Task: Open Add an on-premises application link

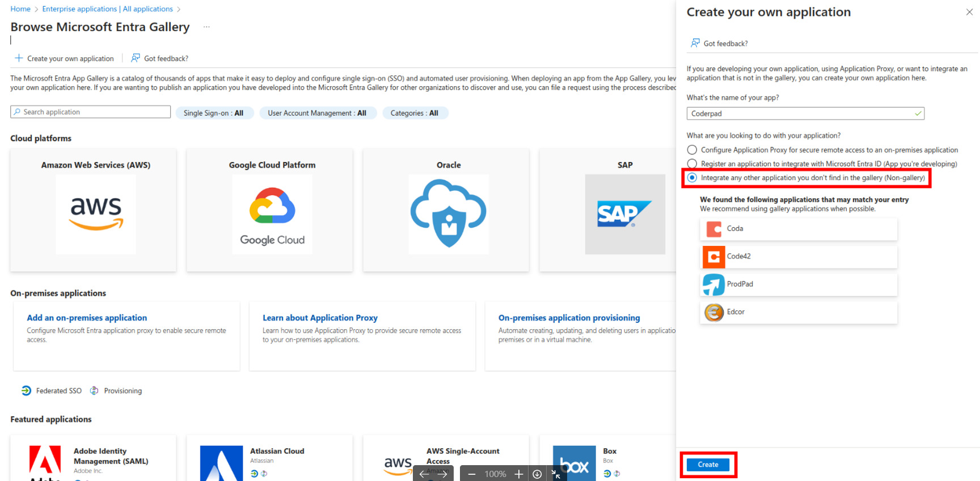Action: tap(87, 318)
